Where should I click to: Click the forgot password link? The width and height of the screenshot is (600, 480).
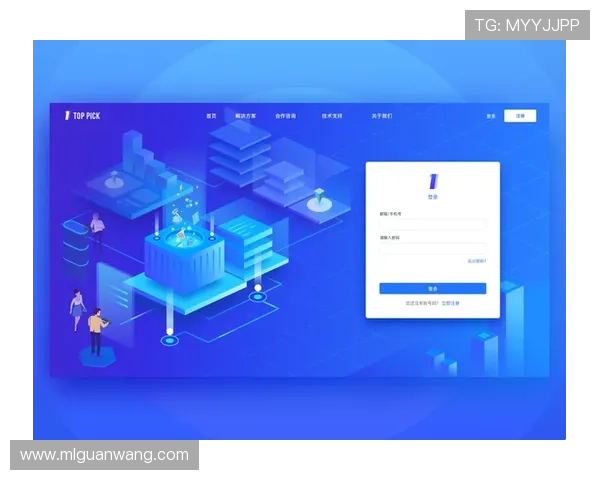coord(477,261)
